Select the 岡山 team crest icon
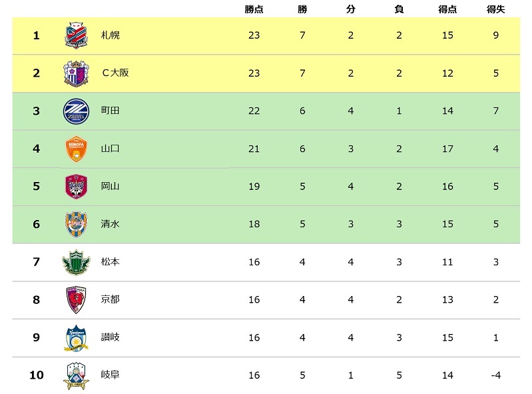This screenshot has height=394, width=532. [75, 187]
